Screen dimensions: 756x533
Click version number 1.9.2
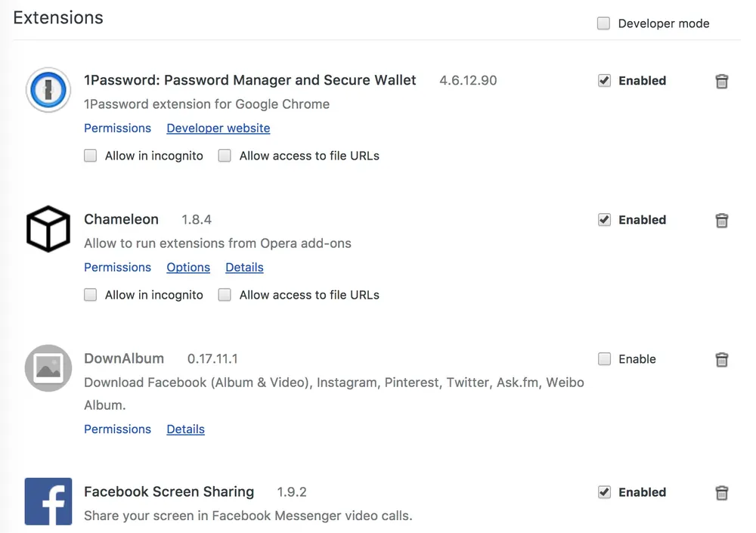[292, 492]
